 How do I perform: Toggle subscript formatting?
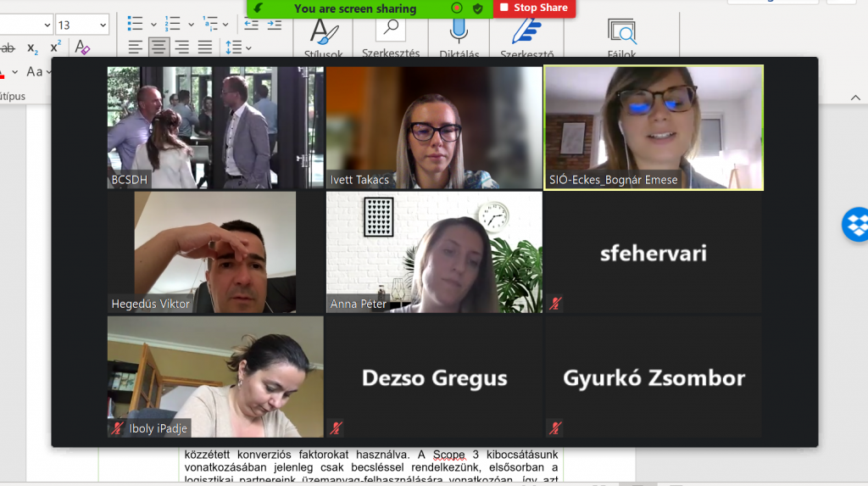(x=32, y=47)
